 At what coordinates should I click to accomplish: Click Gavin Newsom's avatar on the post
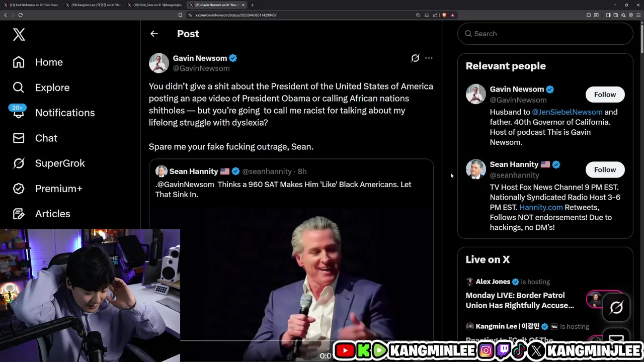click(x=158, y=63)
